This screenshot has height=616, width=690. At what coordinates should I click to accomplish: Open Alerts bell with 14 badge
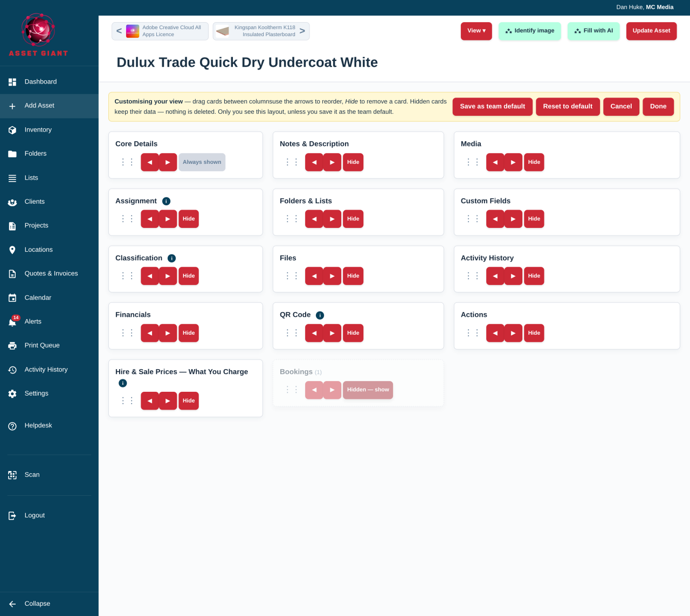(x=13, y=322)
